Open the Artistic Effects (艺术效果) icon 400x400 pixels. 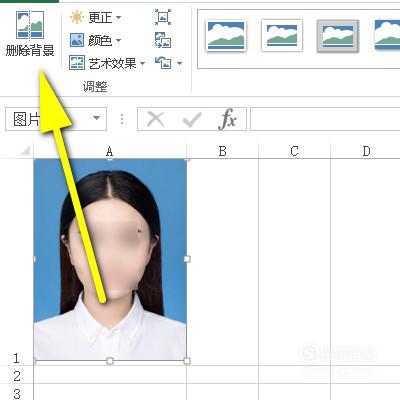77,63
